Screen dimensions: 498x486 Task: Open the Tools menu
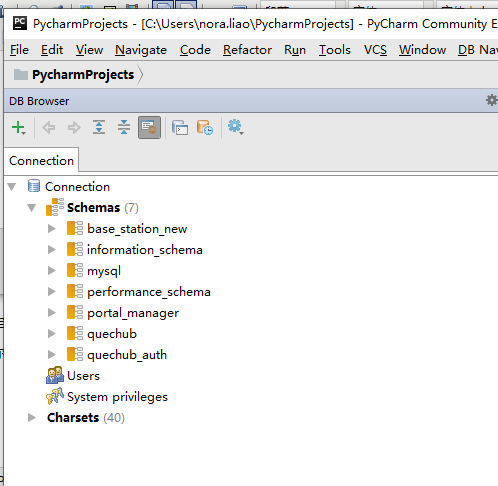click(335, 50)
